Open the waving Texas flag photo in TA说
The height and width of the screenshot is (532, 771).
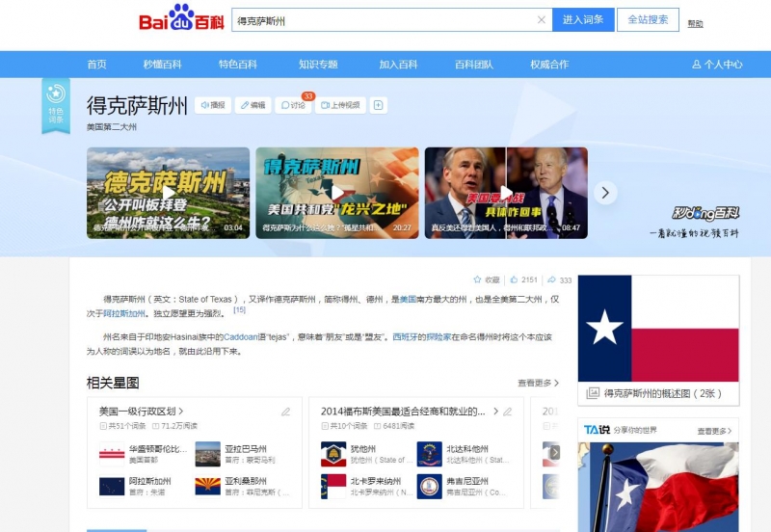(x=658, y=487)
